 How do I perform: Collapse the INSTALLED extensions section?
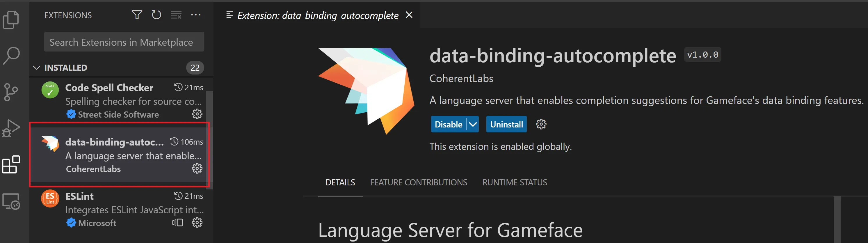[36, 68]
